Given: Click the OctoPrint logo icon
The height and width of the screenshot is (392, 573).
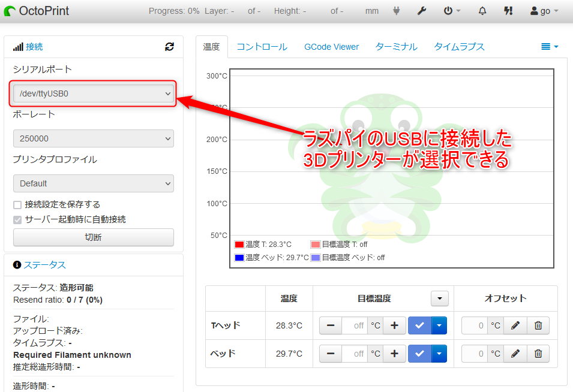Looking at the screenshot, I should click(10, 11).
